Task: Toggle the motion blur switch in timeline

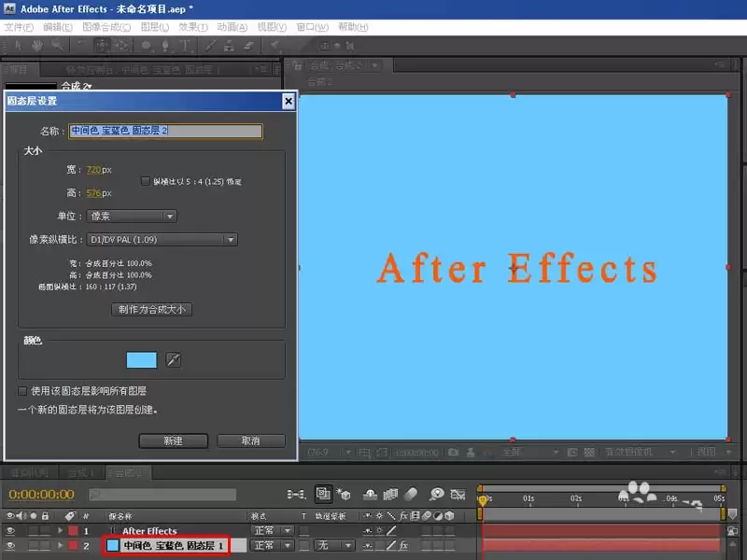Action: 410,495
